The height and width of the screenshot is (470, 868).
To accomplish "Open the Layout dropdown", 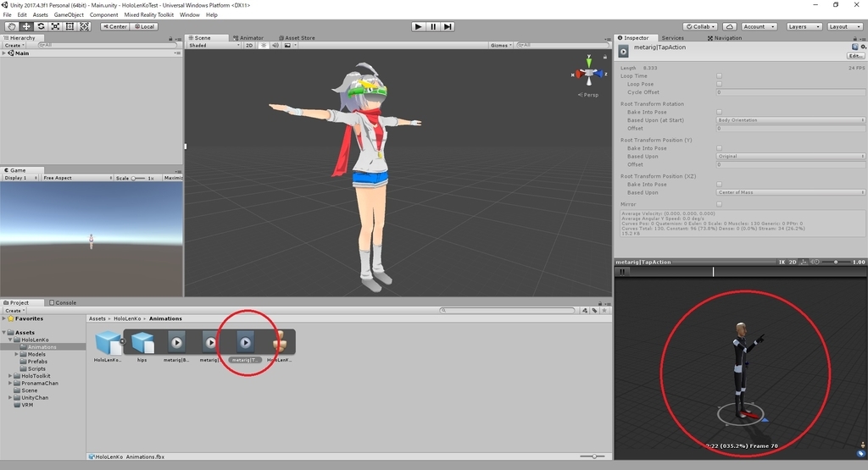I will point(844,26).
